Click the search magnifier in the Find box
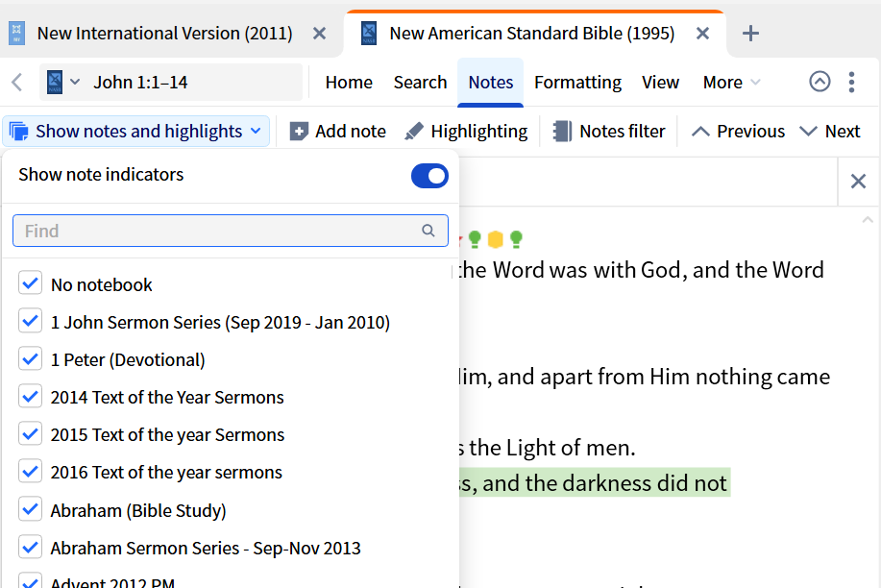Viewport: 881px width, 588px height. click(x=428, y=231)
